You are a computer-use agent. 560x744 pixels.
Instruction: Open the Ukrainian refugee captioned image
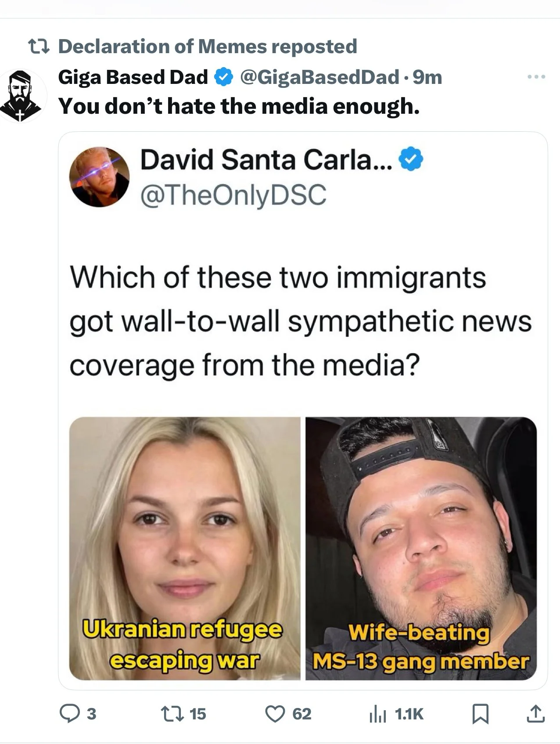(185, 549)
